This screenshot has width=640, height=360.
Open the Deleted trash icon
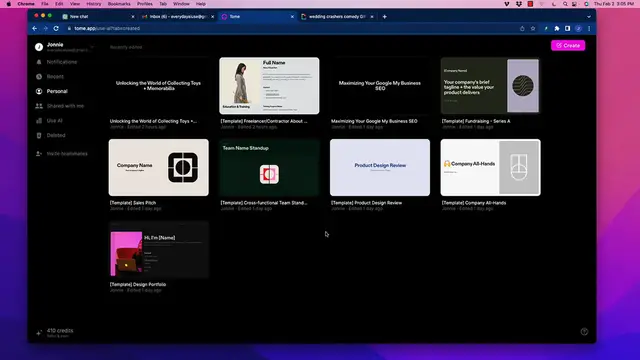[x=39, y=136]
